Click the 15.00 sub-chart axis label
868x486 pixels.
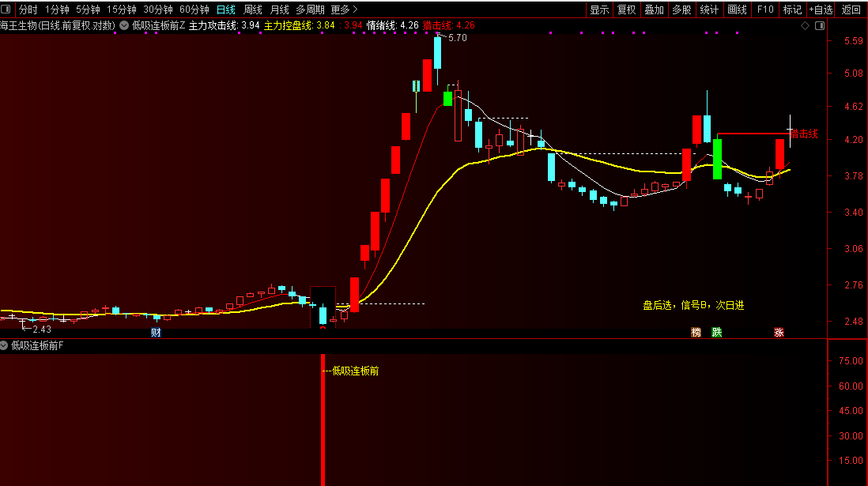click(851, 461)
